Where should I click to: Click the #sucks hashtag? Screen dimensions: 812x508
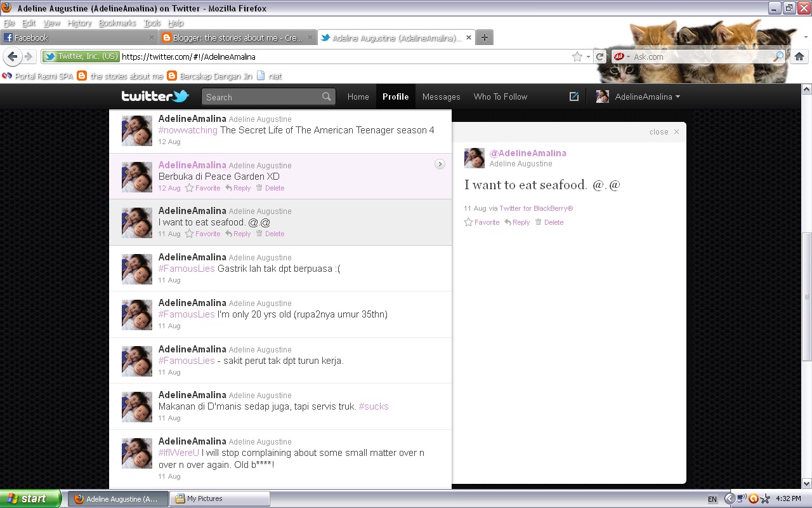click(x=374, y=406)
